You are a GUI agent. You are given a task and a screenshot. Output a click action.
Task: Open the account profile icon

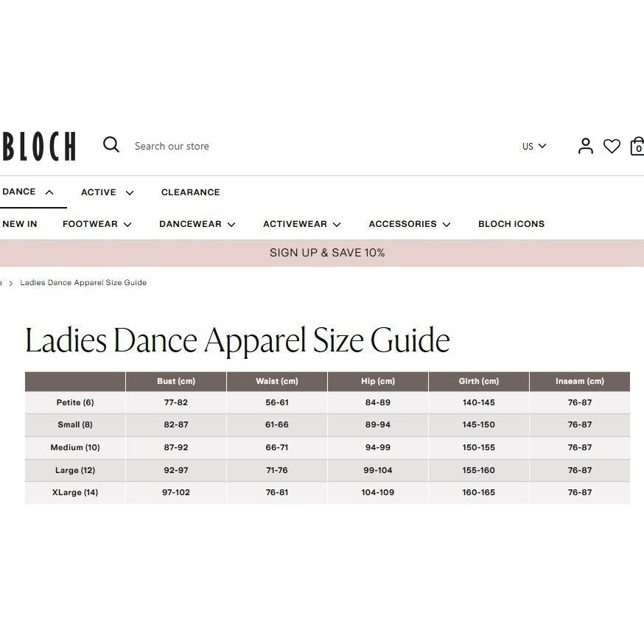(x=585, y=146)
